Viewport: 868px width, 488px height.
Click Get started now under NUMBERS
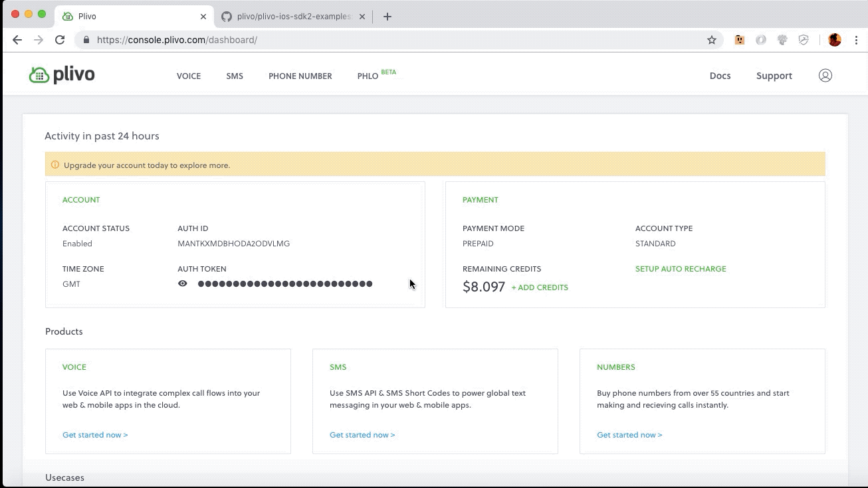629,435
